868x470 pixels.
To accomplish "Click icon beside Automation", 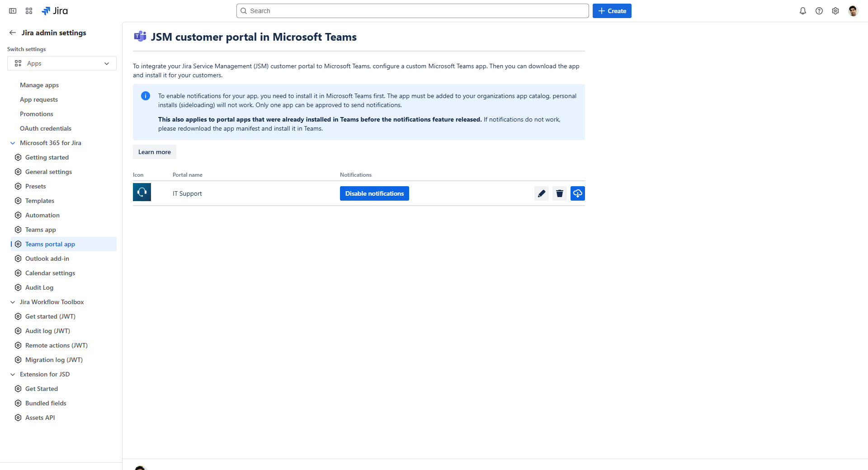I will 18,215.
